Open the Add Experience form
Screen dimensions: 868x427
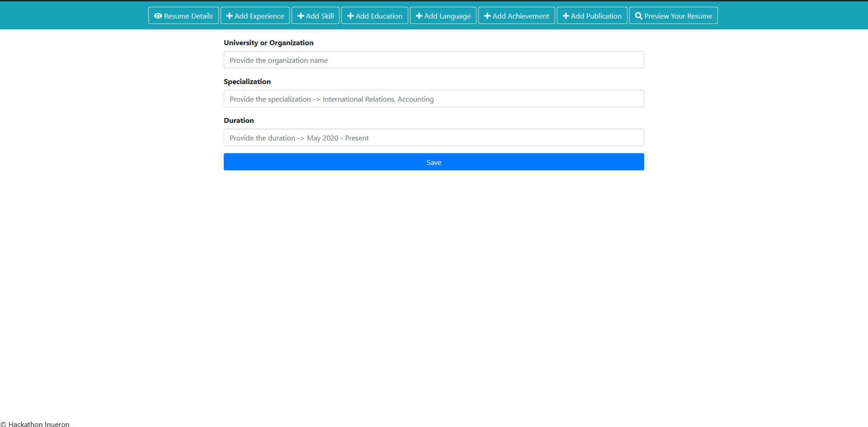click(x=255, y=15)
